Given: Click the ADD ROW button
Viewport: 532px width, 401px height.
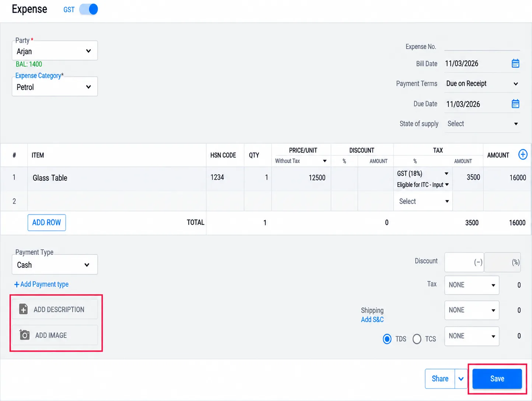Looking at the screenshot, I should [x=47, y=222].
